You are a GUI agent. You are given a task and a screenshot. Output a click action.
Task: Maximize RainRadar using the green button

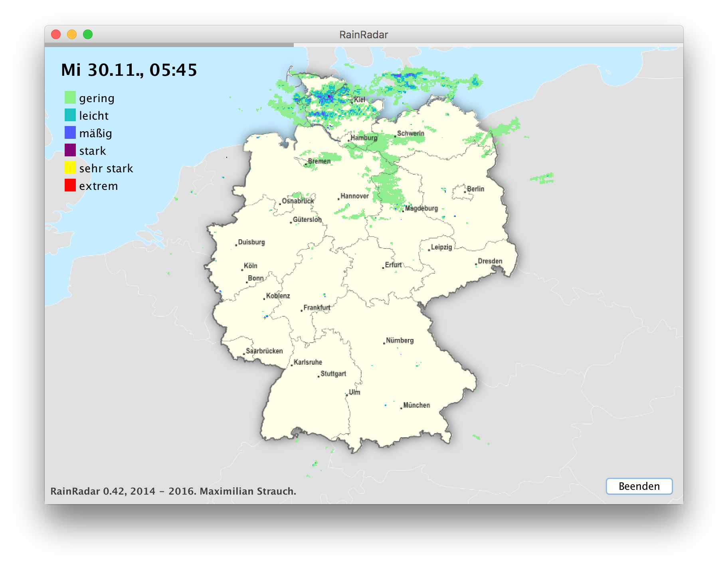88,35
